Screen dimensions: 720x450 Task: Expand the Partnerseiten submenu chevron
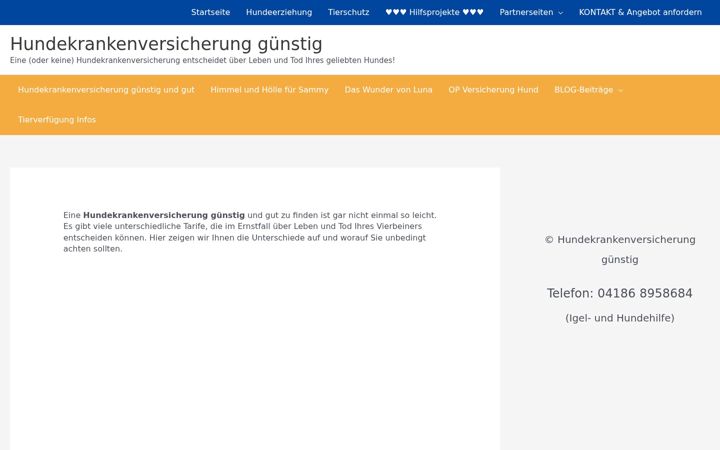click(x=560, y=13)
